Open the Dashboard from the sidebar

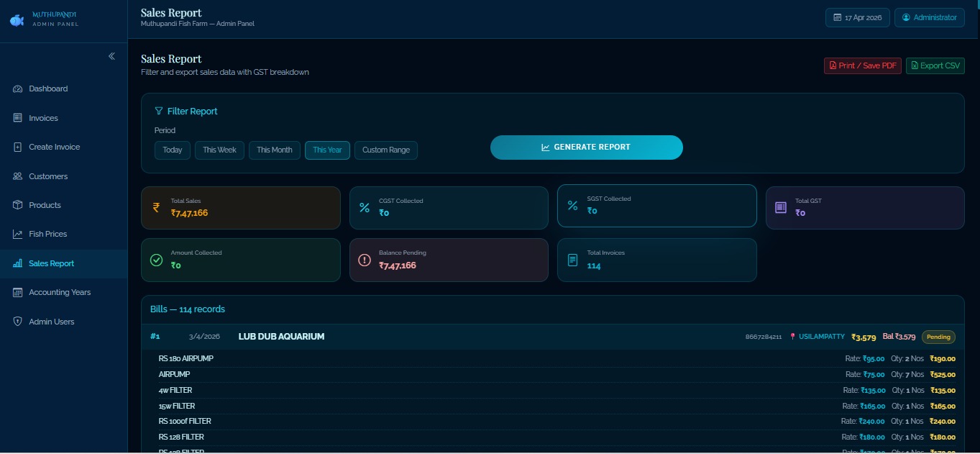[47, 88]
